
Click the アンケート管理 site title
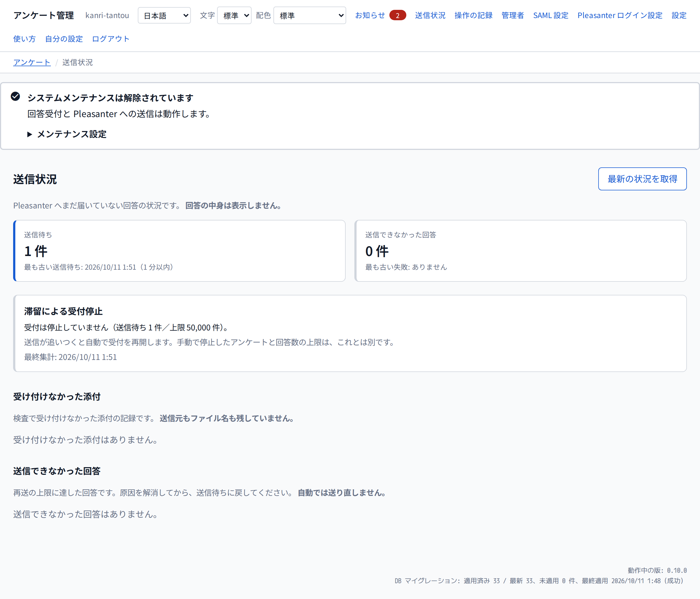(x=43, y=16)
